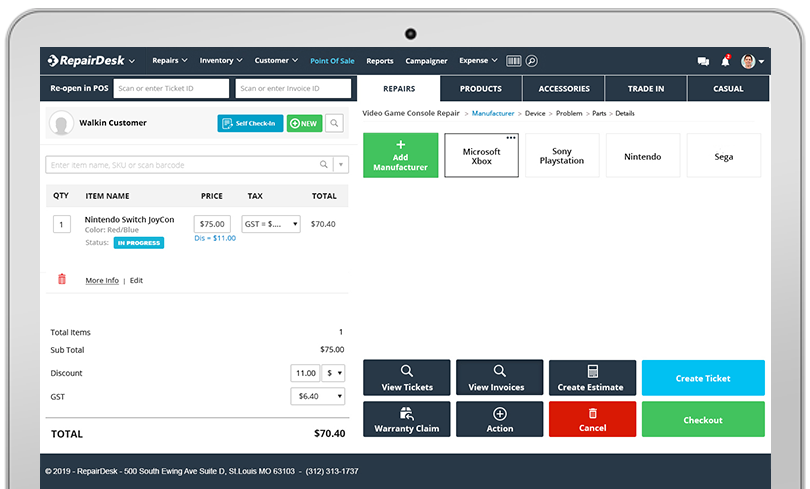Click the Problem breadcrumb step
This screenshot has width=810, height=489.
(x=569, y=114)
